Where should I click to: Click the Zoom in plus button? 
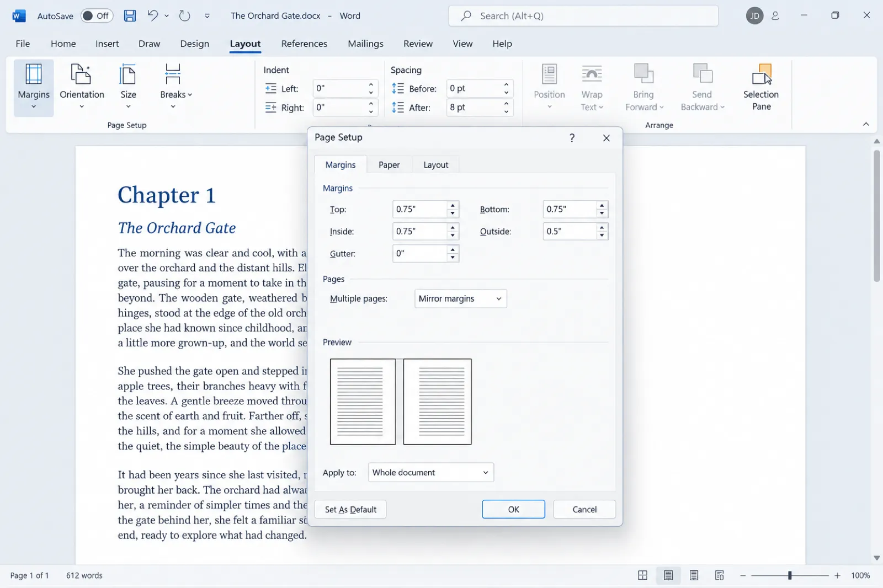click(x=837, y=576)
